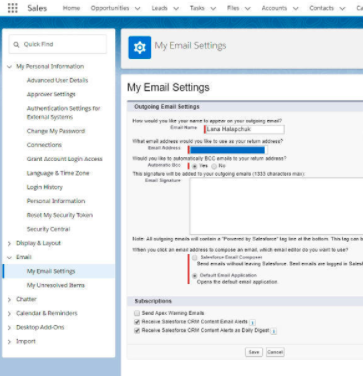Collapse the Email section chevron

[9, 257]
